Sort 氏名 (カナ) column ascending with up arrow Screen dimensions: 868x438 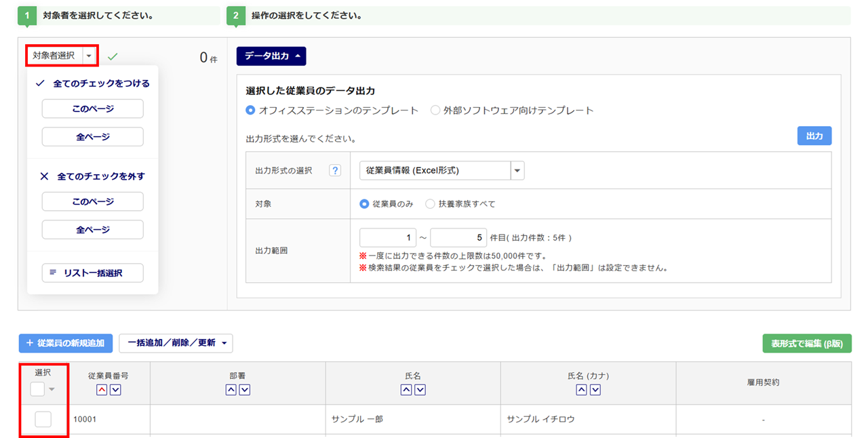click(581, 390)
